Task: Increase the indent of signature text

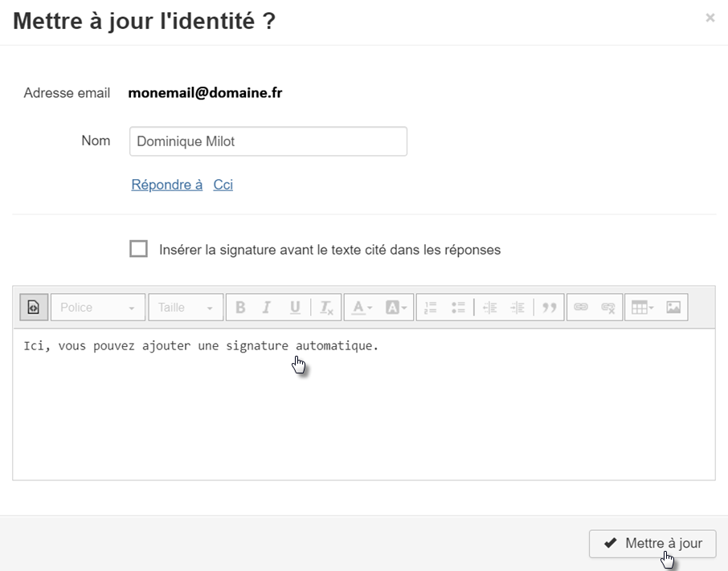Action: click(518, 308)
